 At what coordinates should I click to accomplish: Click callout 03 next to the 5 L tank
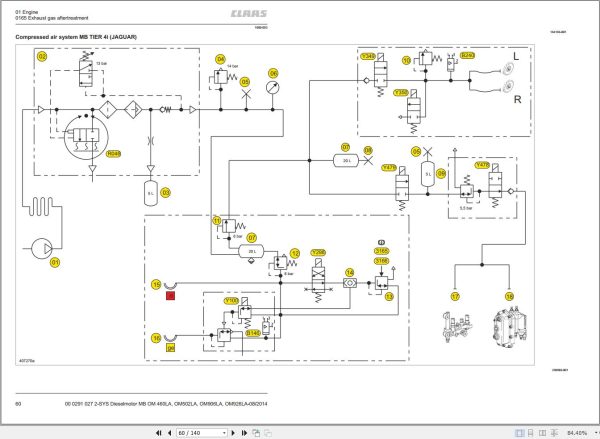[165, 193]
